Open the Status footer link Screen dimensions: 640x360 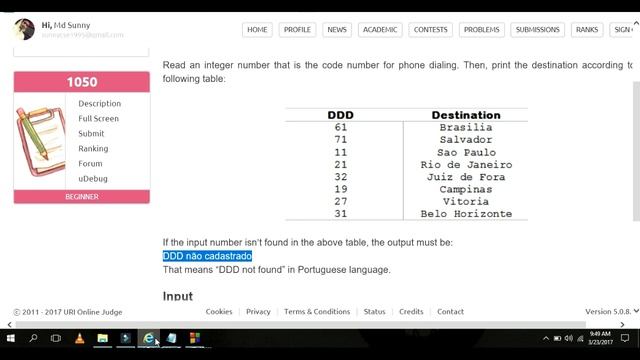coord(374,311)
